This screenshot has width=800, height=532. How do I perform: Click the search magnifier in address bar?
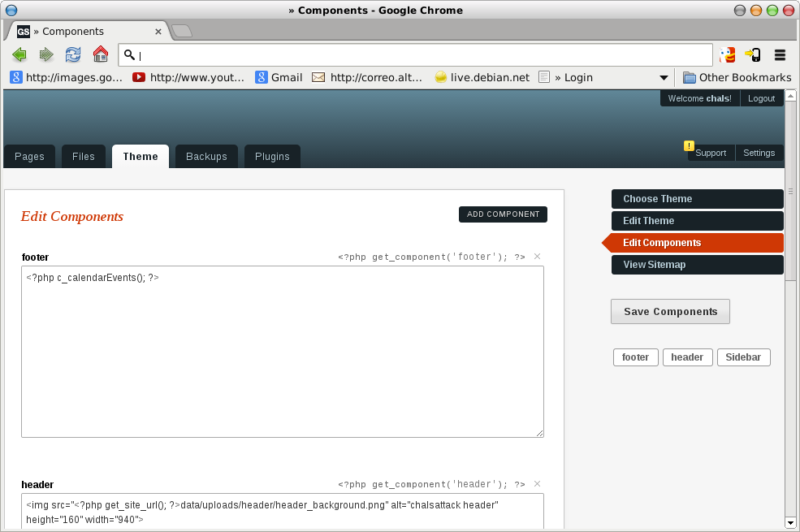point(130,54)
